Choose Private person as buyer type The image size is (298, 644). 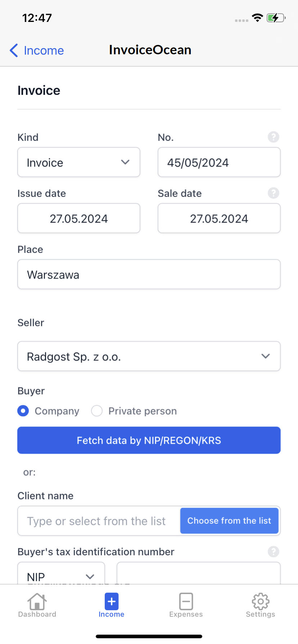point(96,411)
